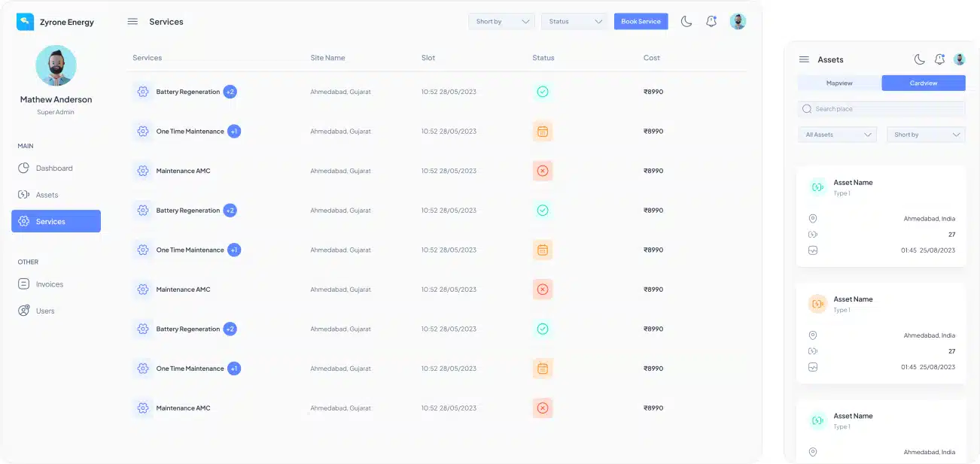Open the hamburger menu beside Services title

click(132, 22)
